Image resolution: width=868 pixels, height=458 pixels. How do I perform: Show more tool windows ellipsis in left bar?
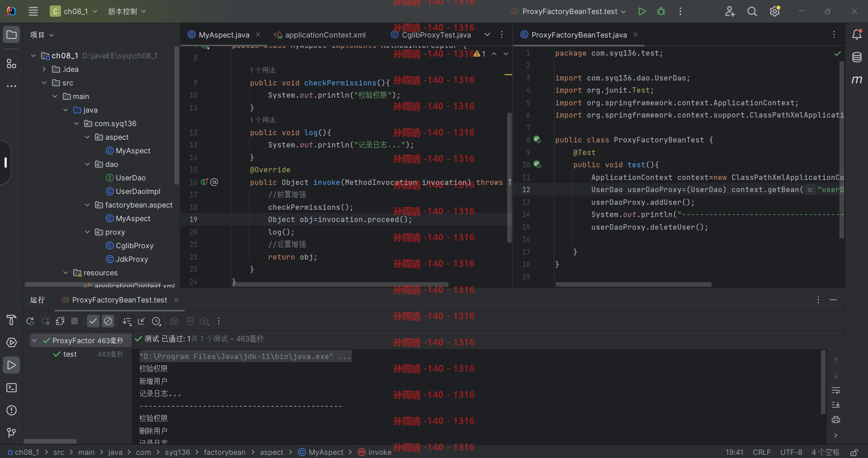coord(12,86)
